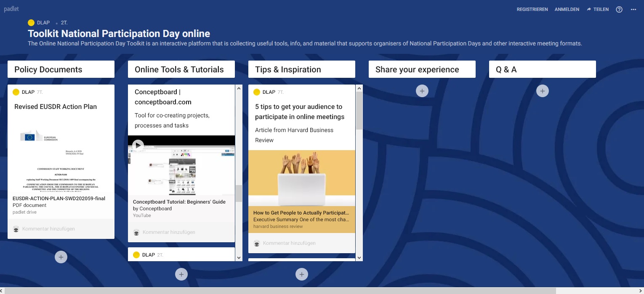Screen dimensions: 644x294
Task: Add a post under Share your experience
Action: [422, 91]
